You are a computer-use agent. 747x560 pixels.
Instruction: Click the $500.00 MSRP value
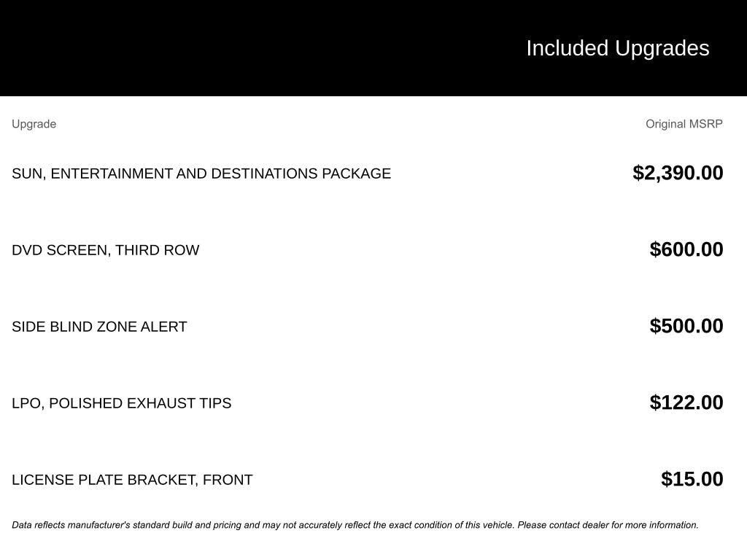[x=686, y=326]
